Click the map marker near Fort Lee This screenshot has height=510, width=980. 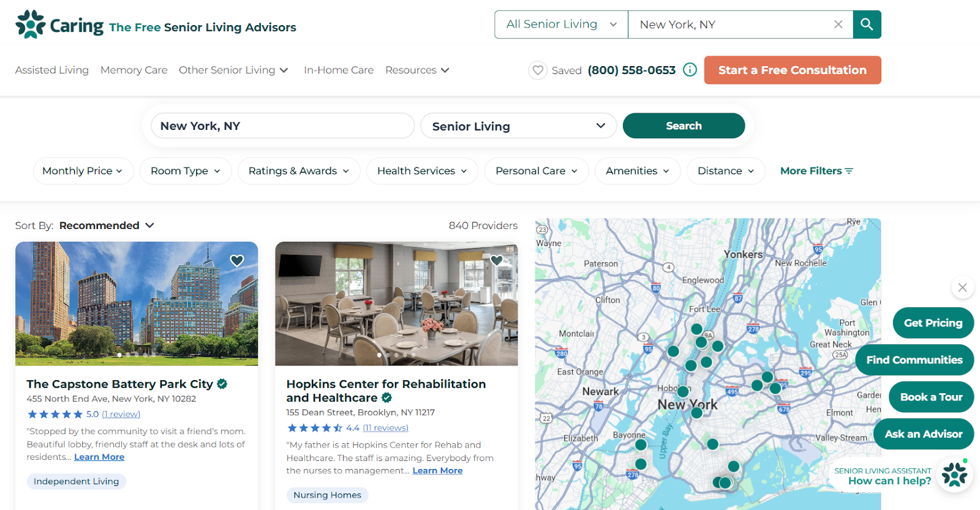point(696,329)
